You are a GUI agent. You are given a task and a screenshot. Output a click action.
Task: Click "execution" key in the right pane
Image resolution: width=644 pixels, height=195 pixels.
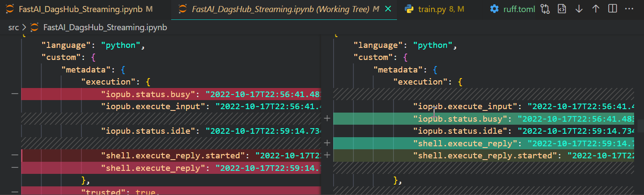coord(421,82)
